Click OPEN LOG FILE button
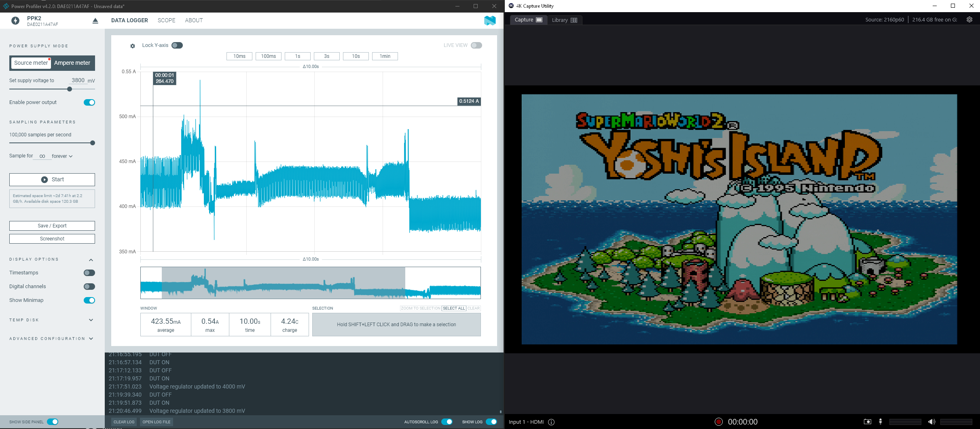 [x=157, y=422]
